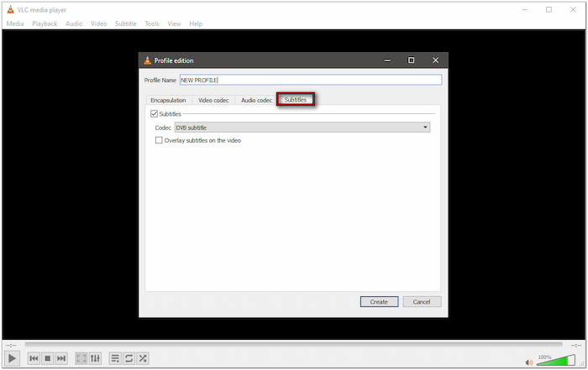Open the Video menu
The height and width of the screenshot is (370, 588).
pos(98,23)
